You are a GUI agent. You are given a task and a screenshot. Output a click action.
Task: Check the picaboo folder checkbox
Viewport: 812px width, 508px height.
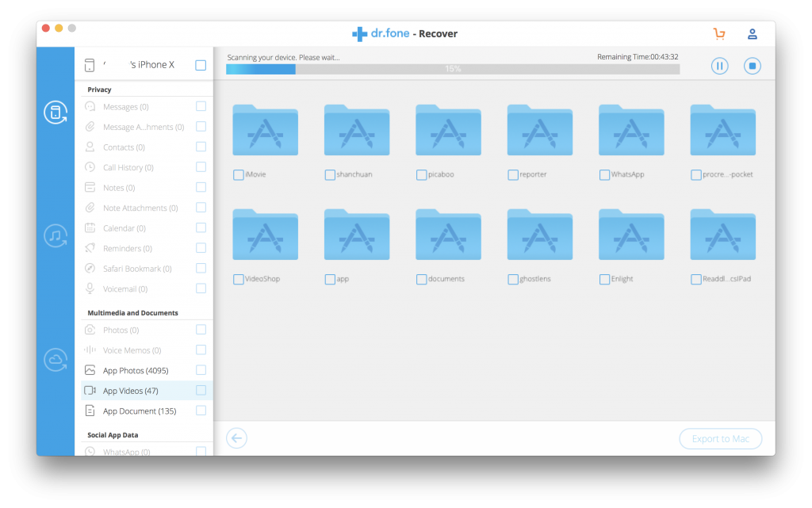422,175
